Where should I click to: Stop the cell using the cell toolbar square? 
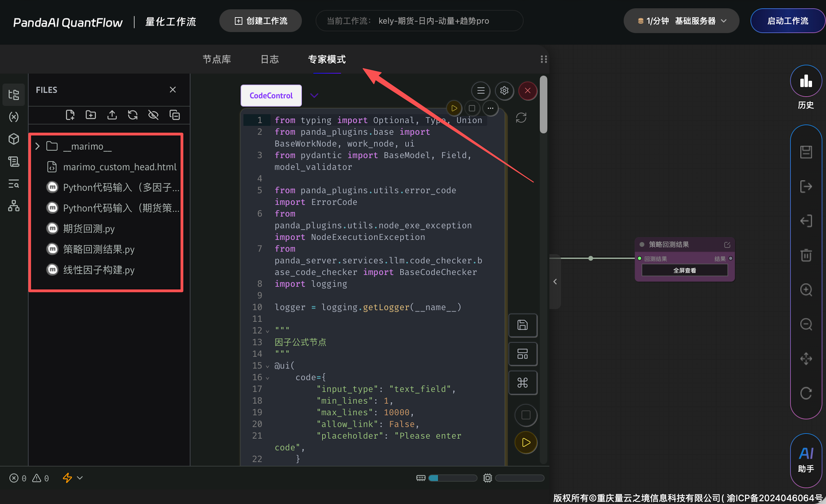coord(472,108)
